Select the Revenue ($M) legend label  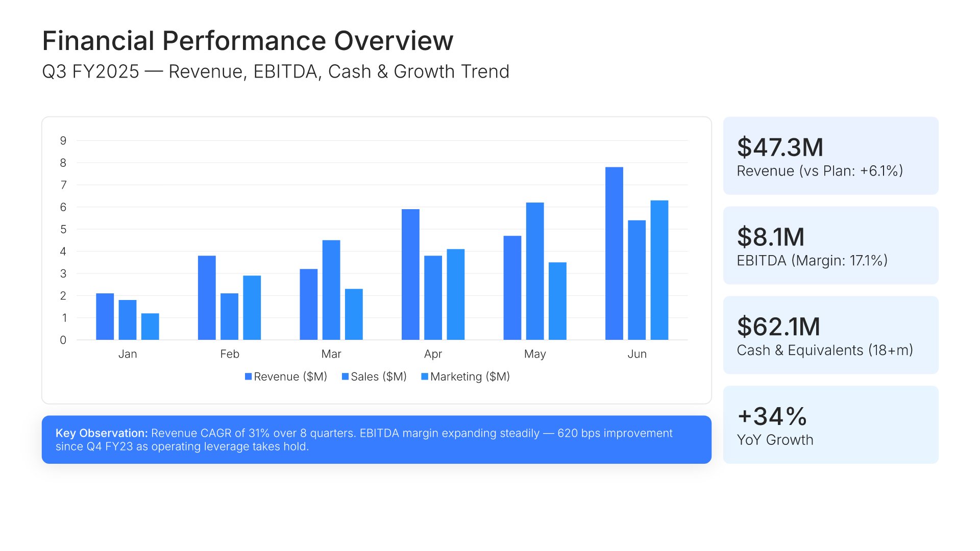pos(290,377)
